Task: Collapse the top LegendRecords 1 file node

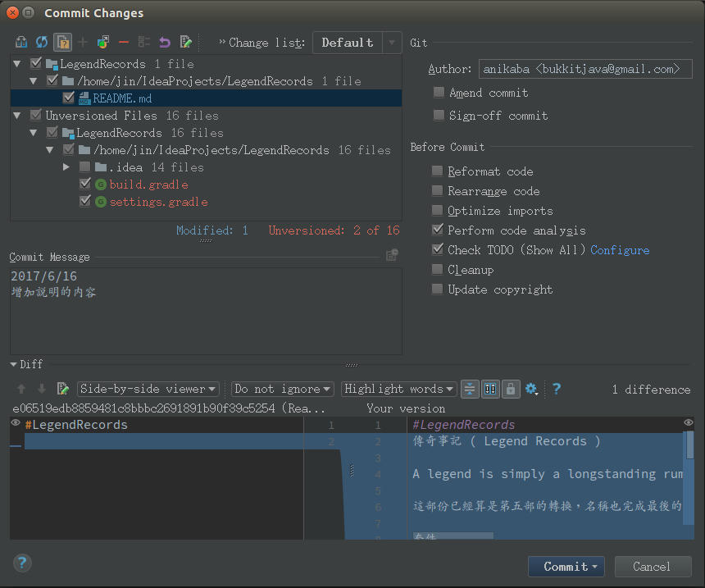Action: (x=17, y=64)
